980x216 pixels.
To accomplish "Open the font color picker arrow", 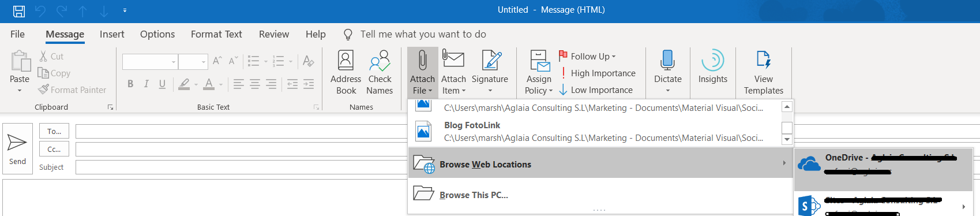I will point(221,84).
